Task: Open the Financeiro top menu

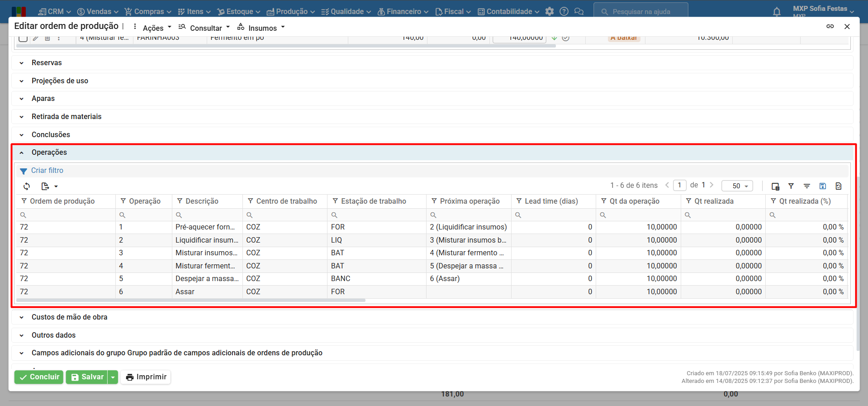Action: coord(403,12)
